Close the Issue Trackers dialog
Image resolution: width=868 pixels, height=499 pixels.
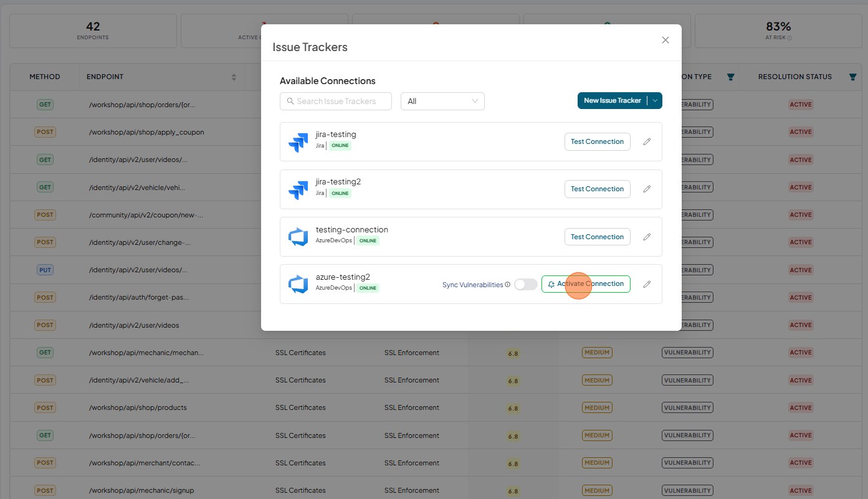pyautogui.click(x=665, y=40)
